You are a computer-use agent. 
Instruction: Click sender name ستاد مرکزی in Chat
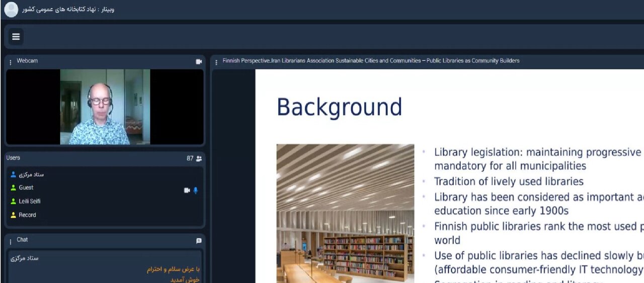click(x=25, y=258)
